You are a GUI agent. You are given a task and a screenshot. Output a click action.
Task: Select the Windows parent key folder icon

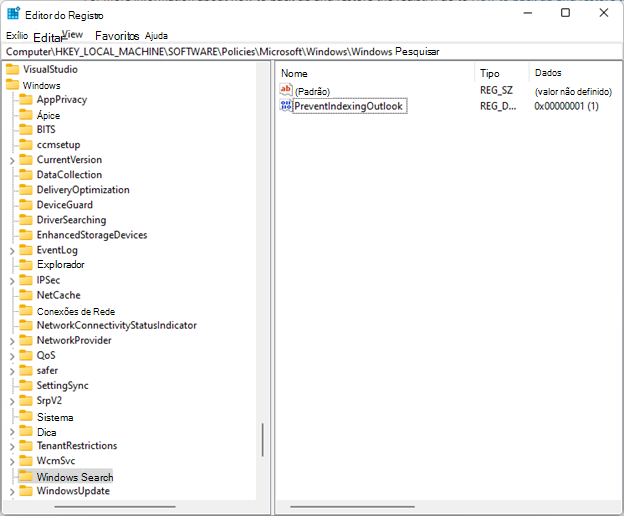[12, 85]
